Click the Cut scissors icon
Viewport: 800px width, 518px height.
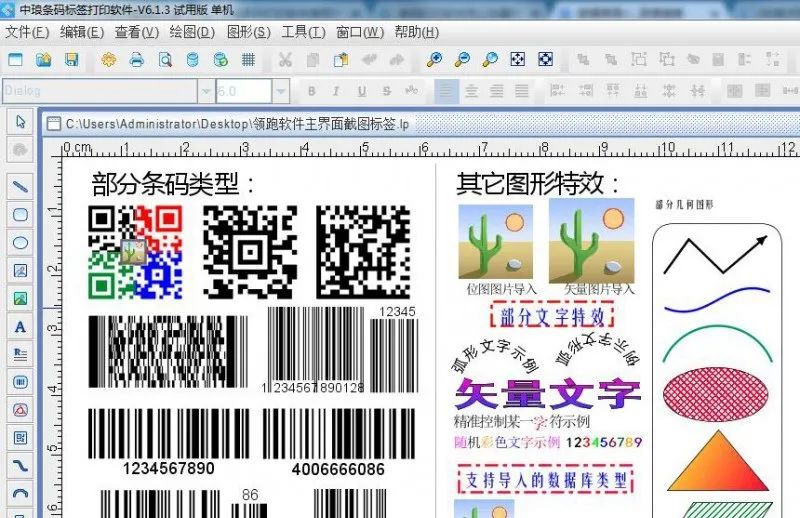click(285, 60)
